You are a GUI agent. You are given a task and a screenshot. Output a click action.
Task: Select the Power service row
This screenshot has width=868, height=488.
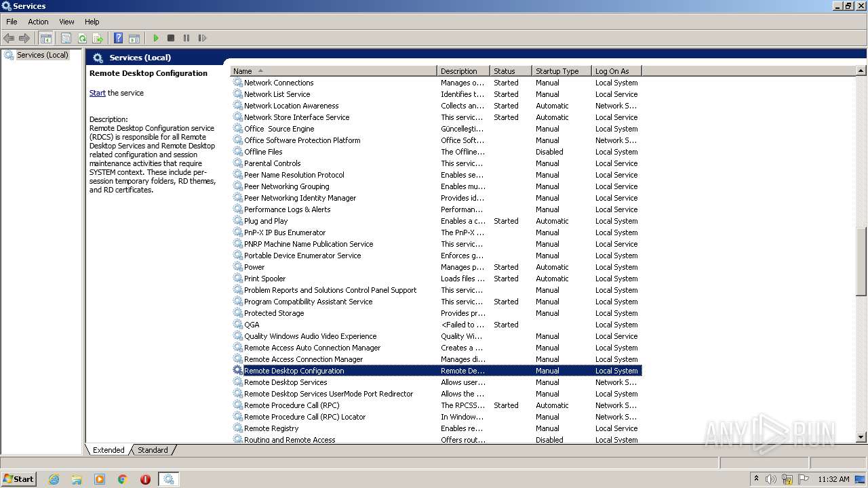pos(436,267)
